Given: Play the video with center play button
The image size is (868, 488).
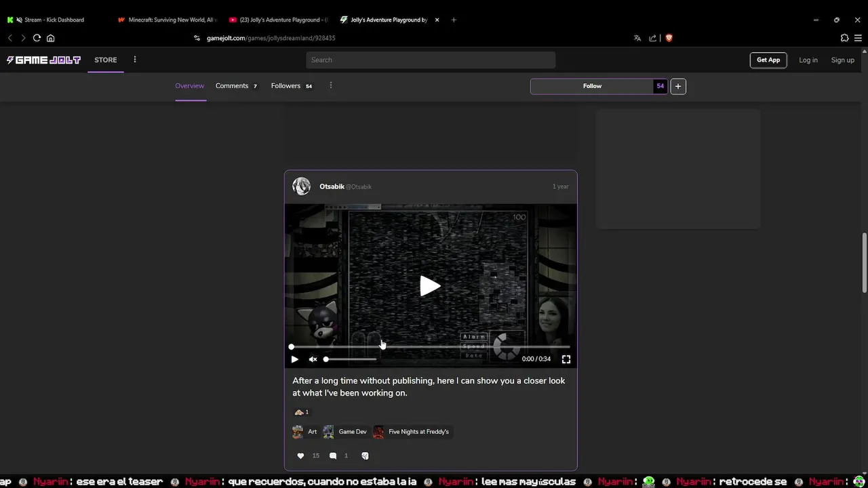Looking at the screenshot, I should pos(430,286).
